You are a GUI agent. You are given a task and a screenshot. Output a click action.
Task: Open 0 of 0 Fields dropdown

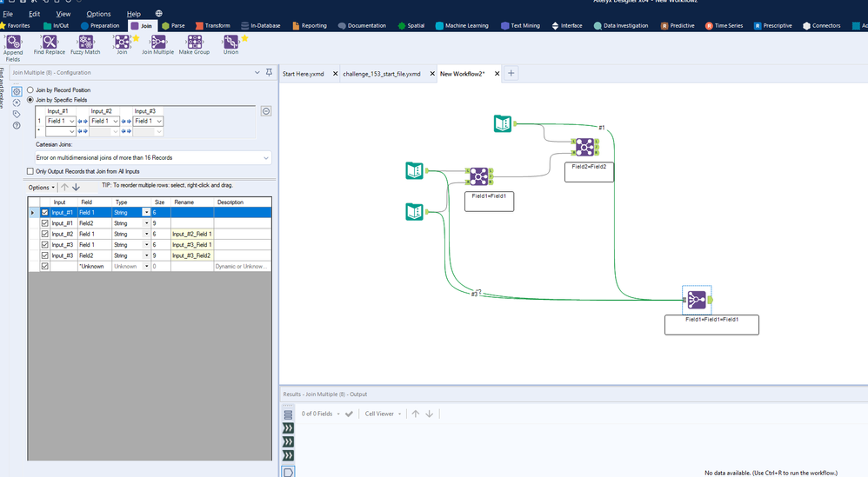pyautogui.click(x=321, y=414)
